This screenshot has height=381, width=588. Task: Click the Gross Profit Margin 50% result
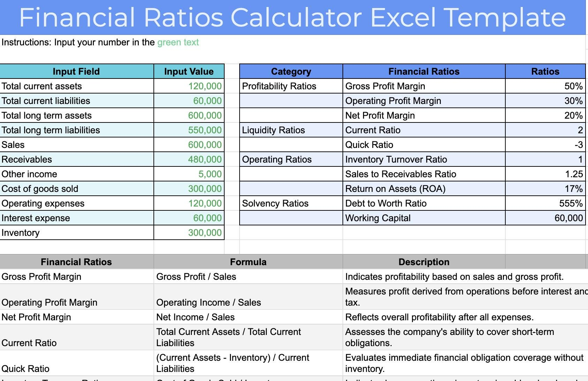(x=573, y=86)
